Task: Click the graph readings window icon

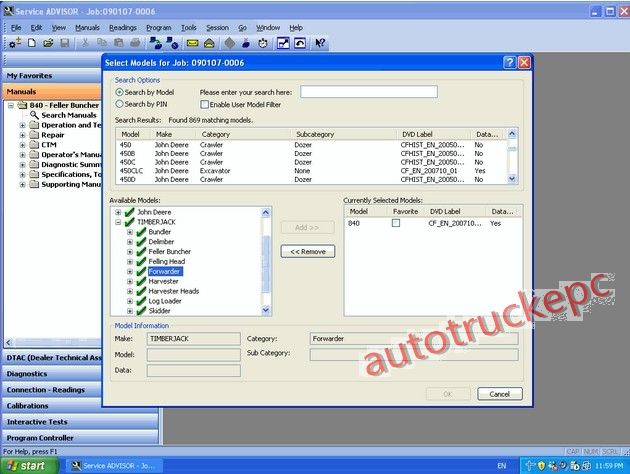Action: click(283, 43)
